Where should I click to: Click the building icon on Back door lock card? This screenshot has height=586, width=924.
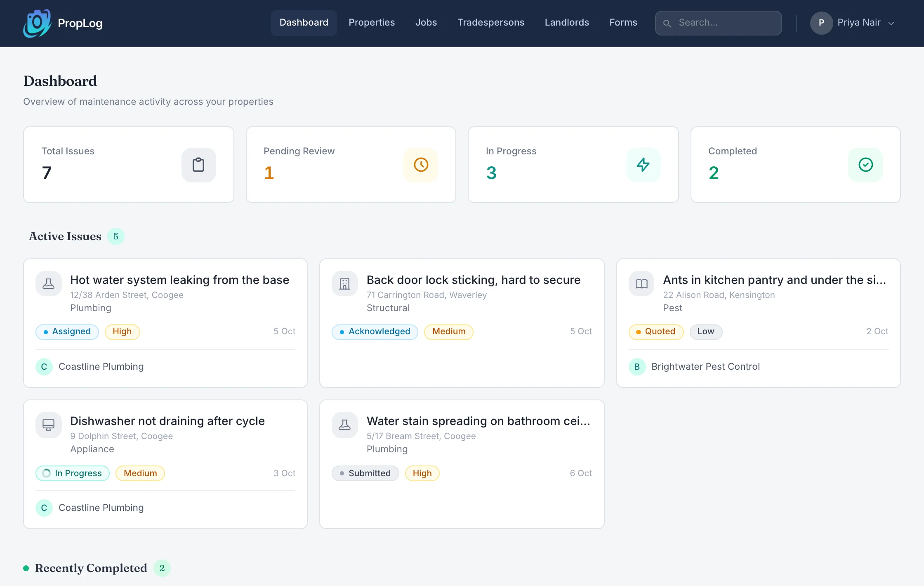point(345,284)
